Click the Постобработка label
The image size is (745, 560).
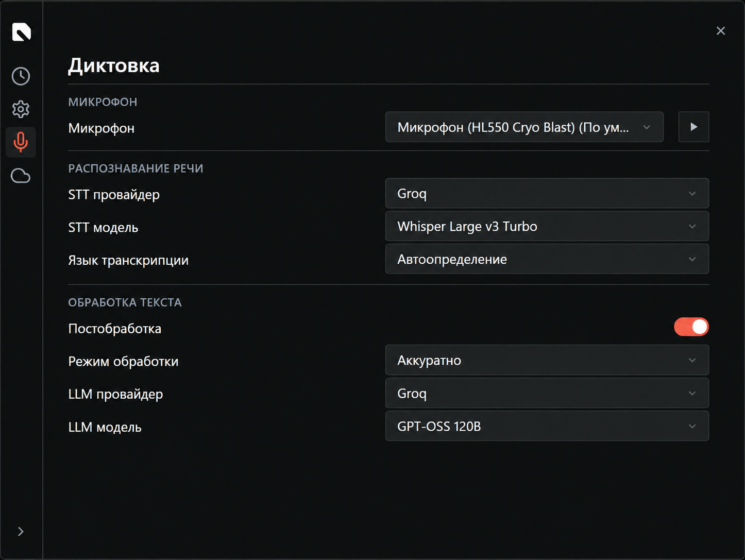click(114, 329)
